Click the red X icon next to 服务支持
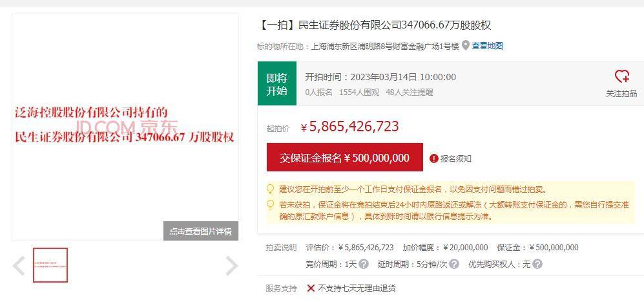644x302 pixels. pyautogui.click(x=311, y=288)
